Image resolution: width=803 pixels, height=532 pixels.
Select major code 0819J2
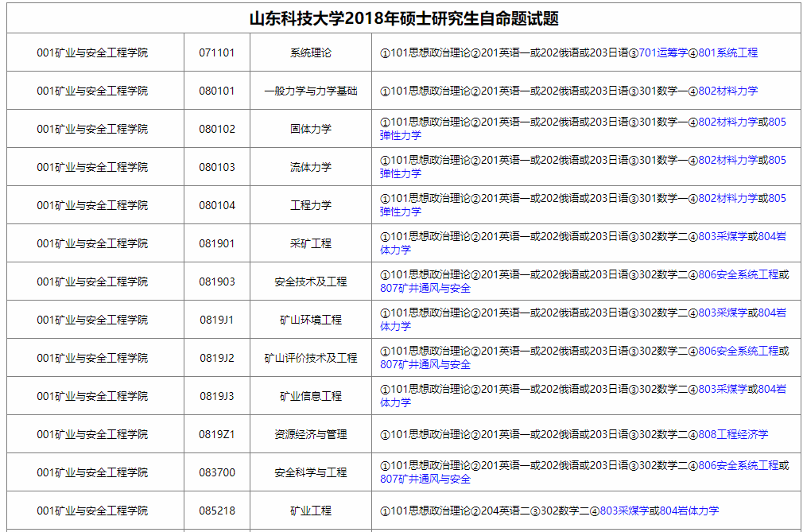click(x=216, y=358)
